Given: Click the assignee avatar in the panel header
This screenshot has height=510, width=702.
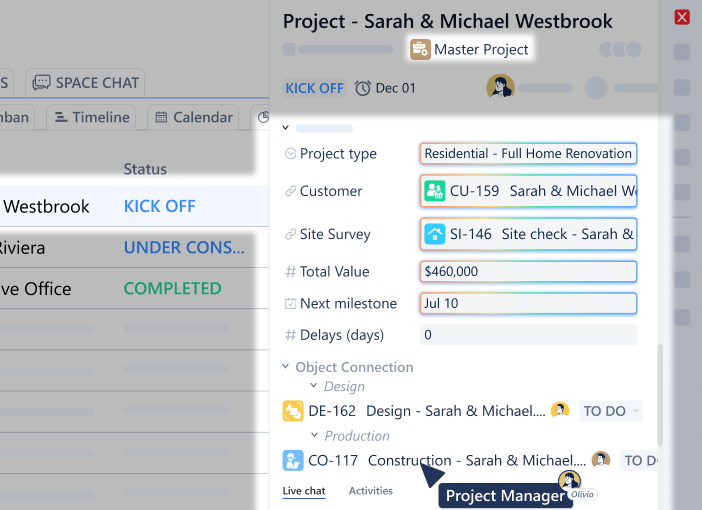Looking at the screenshot, I should tap(500, 87).
